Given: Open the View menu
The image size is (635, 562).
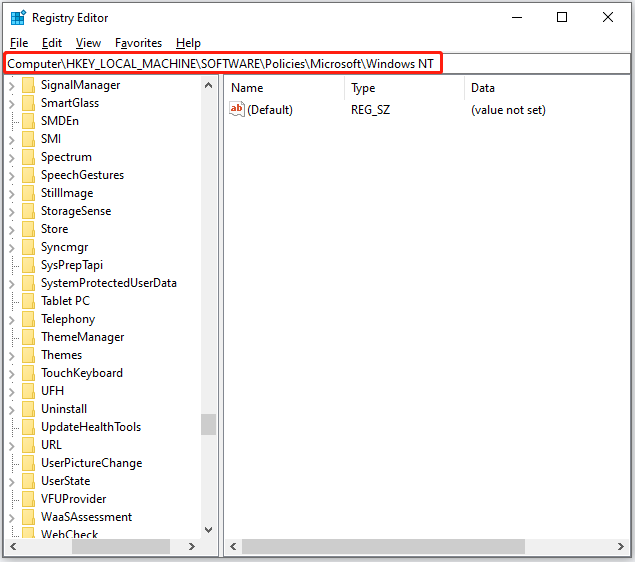Looking at the screenshot, I should 88,43.
